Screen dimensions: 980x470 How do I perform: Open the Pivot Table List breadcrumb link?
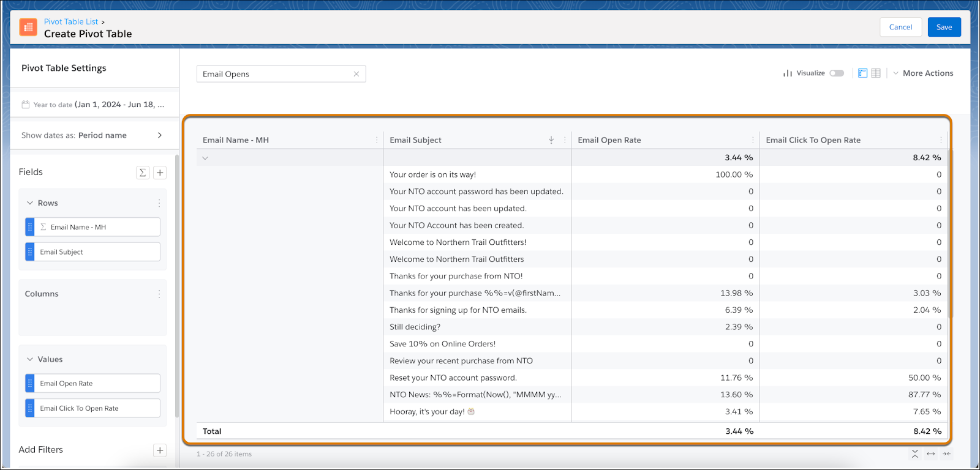71,21
